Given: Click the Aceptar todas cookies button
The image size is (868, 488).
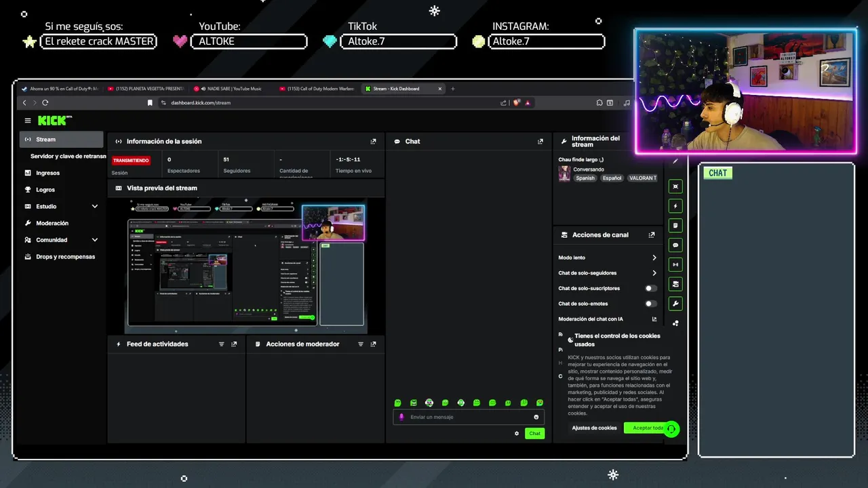Looking at the screenshot, I should pos(646,428).
